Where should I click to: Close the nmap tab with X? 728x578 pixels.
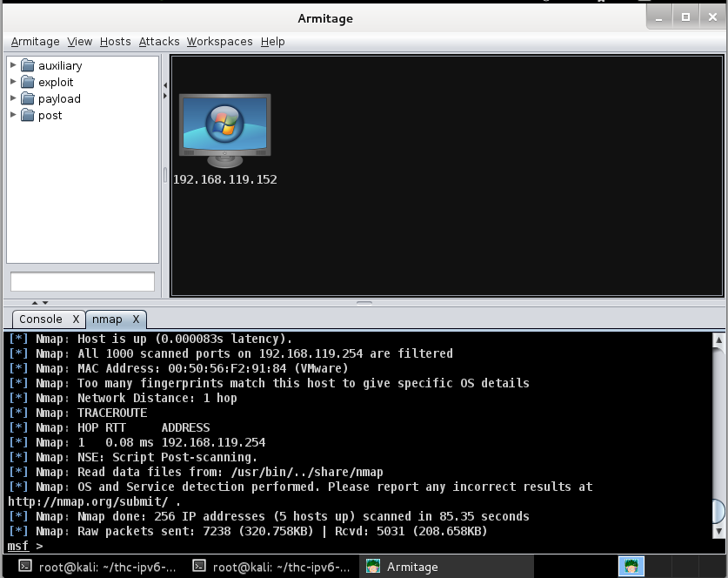click(136, 319)
